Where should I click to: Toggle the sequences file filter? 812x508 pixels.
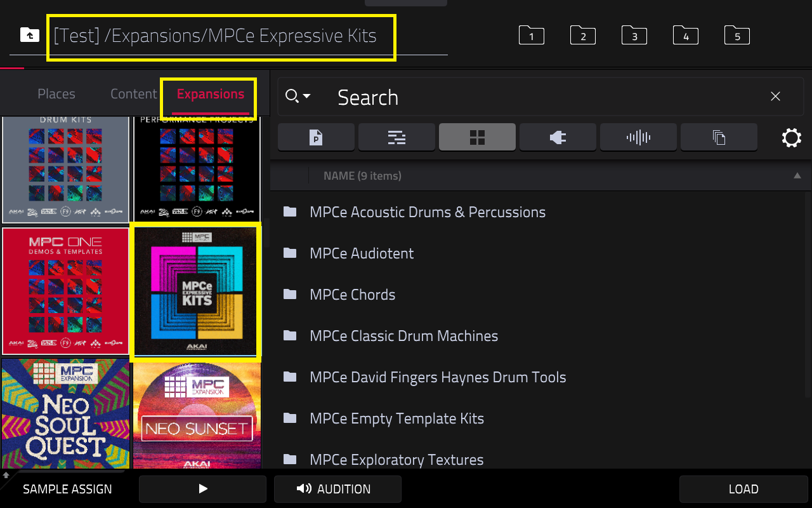396,137
